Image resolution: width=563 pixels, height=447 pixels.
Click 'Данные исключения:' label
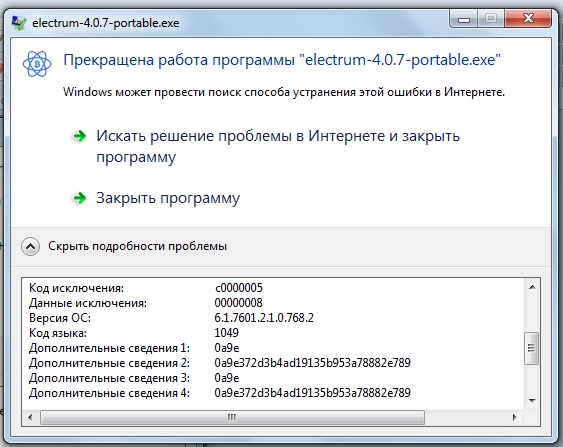click(88, 303)
